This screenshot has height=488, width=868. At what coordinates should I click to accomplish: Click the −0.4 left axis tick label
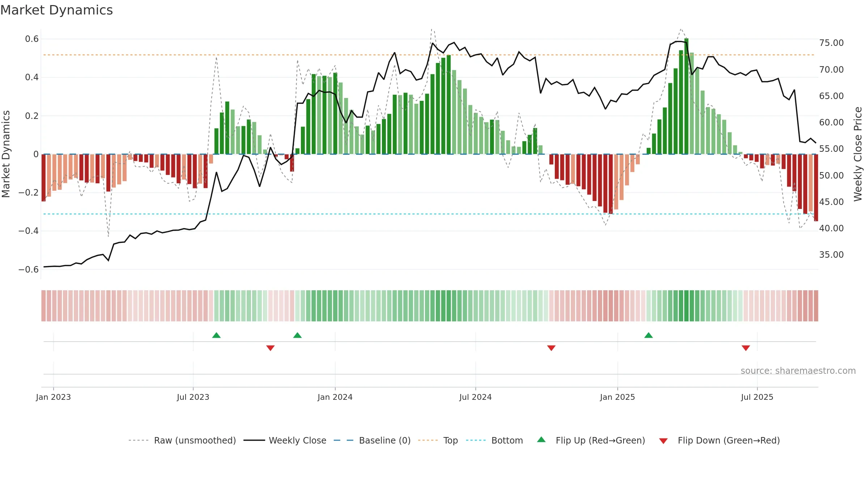[28, 231]
